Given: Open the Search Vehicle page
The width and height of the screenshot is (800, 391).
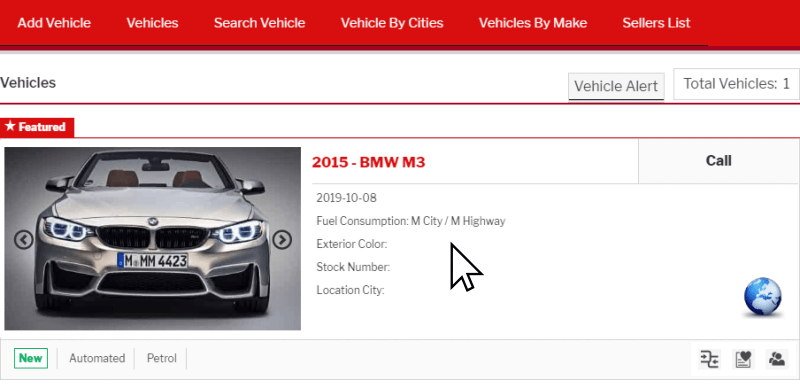Looking at the screenshot, I should (259, 23).
